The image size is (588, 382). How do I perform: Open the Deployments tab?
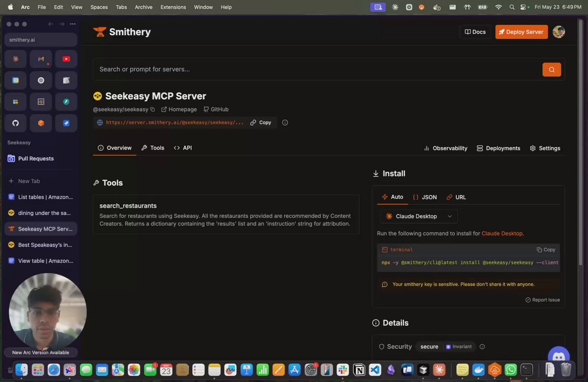pos(498,148)
